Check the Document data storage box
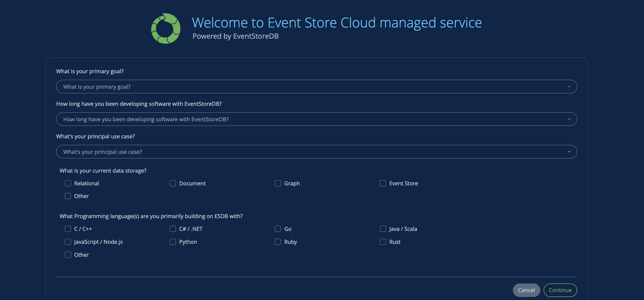The height and width of the screenshot is (300, 644). pos(173,183)
